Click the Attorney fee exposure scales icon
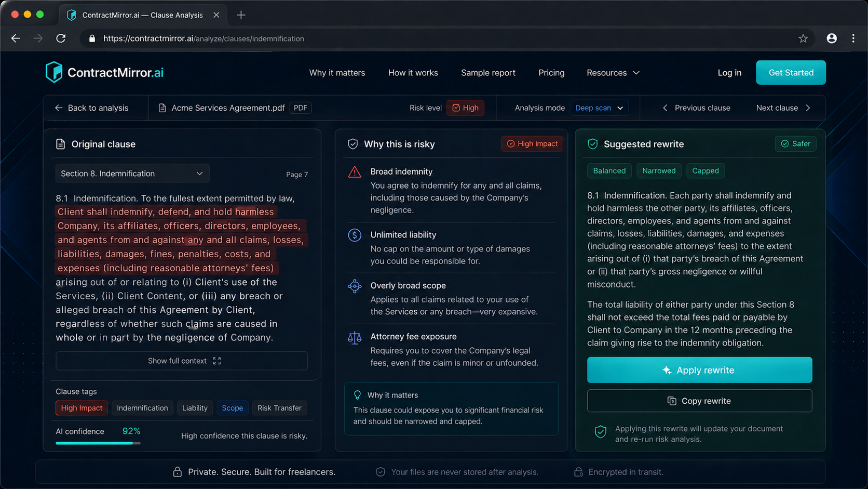 tap(355, 338)
